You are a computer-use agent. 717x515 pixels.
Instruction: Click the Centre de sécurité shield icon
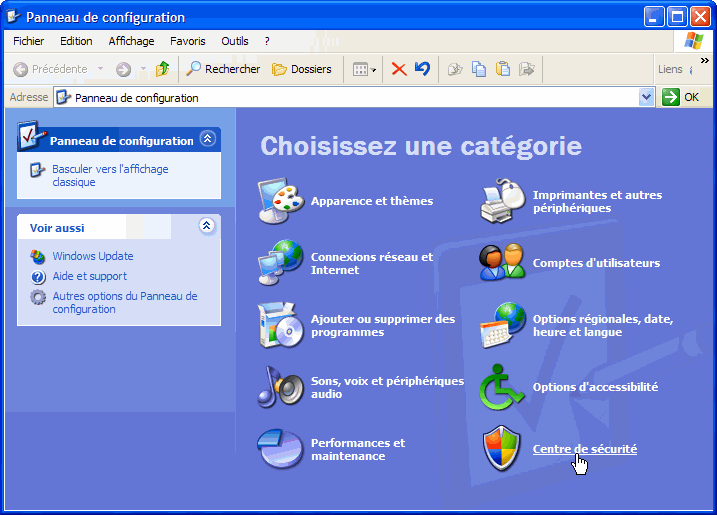[502, 449]
